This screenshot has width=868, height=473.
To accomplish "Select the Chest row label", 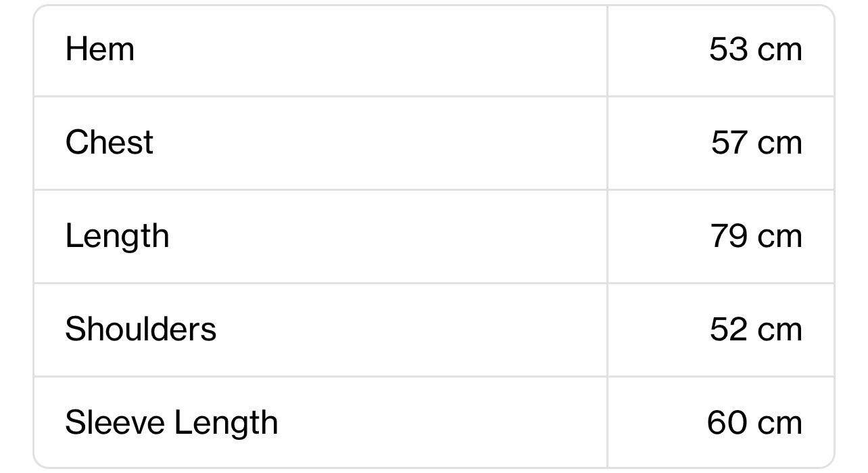I will coord(109,143).
